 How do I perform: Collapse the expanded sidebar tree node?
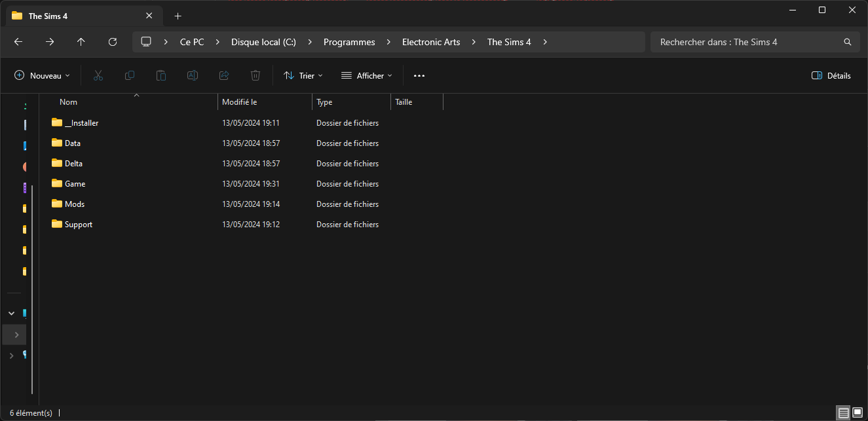click(11, 314)
